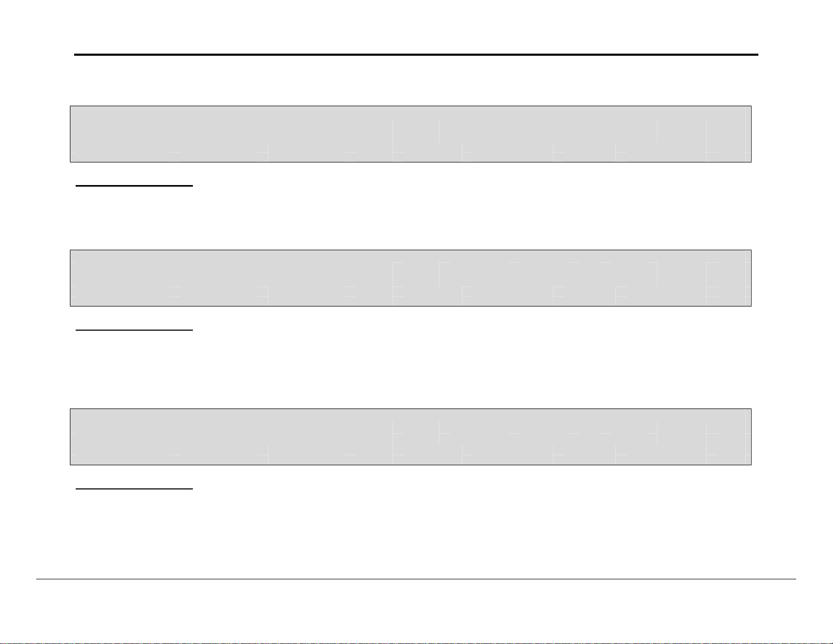The image size is (833, 644).
Task: Click the short underline beneath the second gray box
Action: coord(135,330)
